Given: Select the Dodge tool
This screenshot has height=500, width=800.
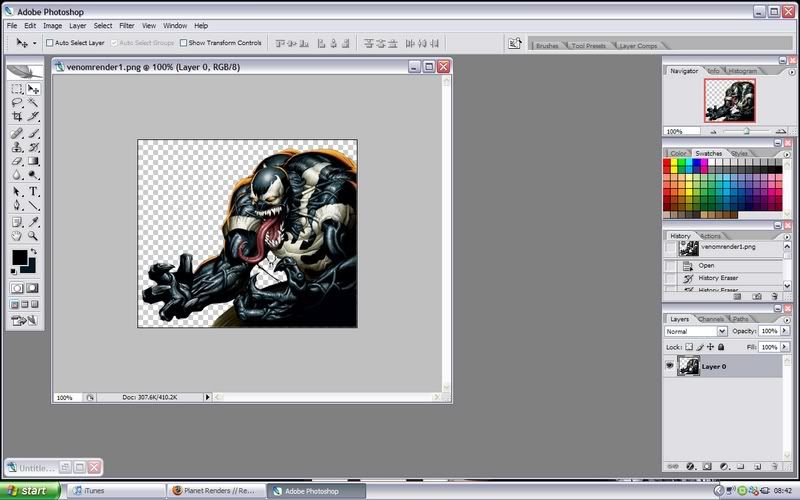Looking at the screenshot, I should [x=33, y=175].
